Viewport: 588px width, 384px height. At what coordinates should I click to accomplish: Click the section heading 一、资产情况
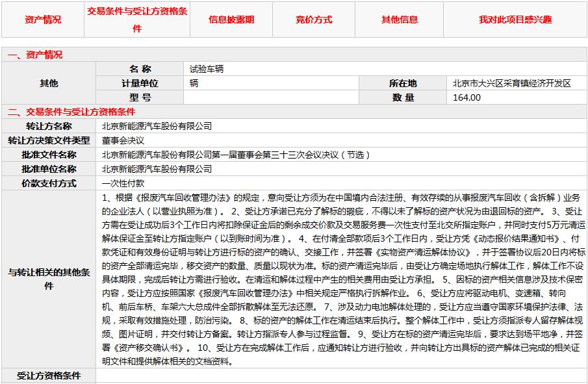pos(35,55)
